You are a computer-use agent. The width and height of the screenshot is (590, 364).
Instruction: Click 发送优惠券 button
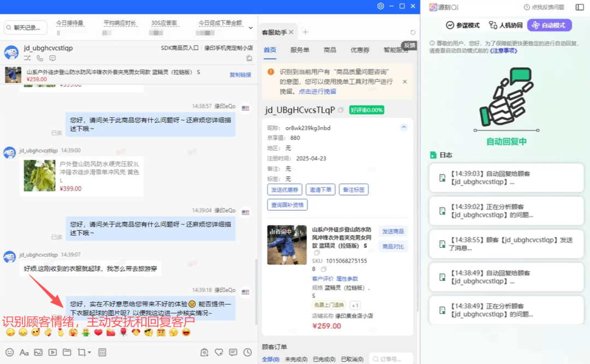pyautogui.click(x=285, y=189)
